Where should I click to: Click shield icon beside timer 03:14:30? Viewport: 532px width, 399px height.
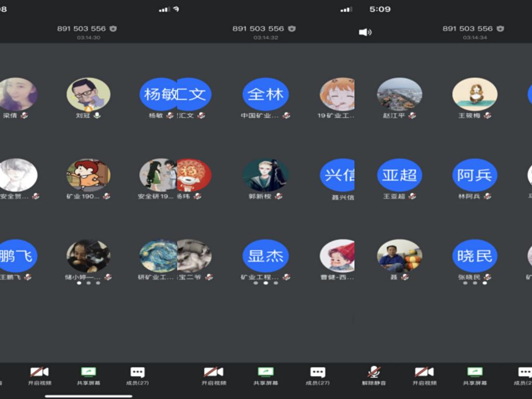point(113,29)
